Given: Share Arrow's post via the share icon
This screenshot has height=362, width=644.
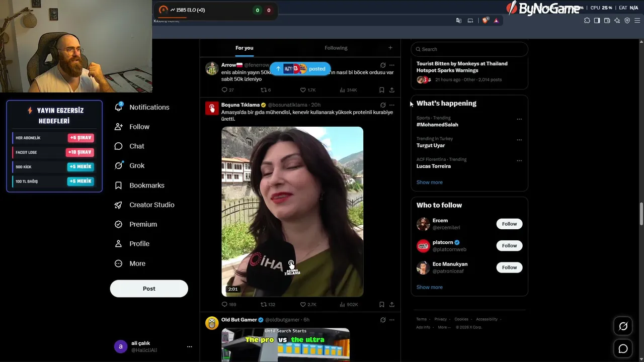Looking at the screenshot, I should coord(392,90).
